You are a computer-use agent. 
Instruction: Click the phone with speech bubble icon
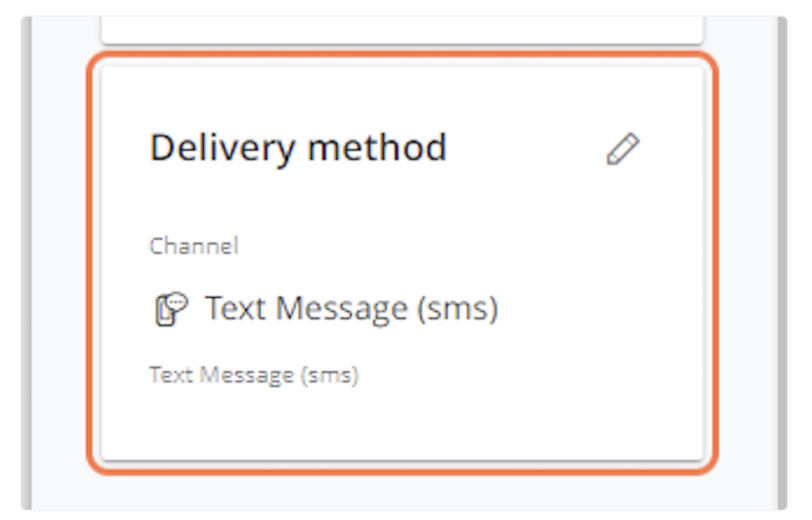(171, 309)
